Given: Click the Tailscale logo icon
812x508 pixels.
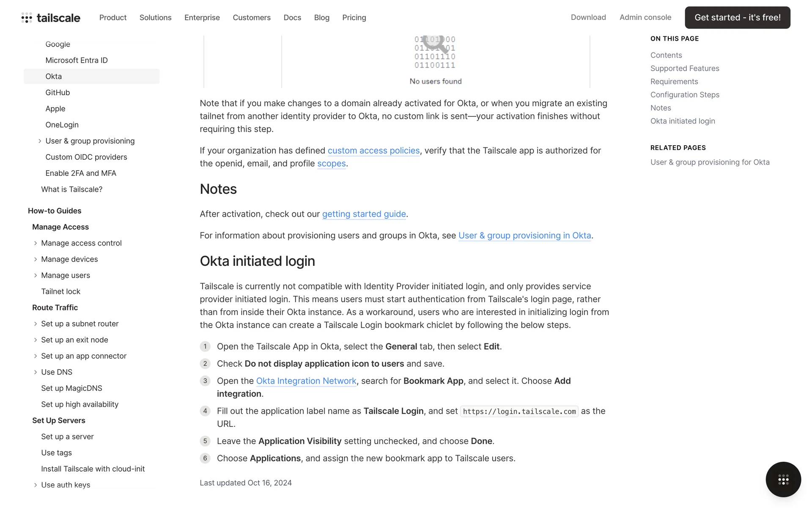Looking at the screenshot, I should pos(27,18).
